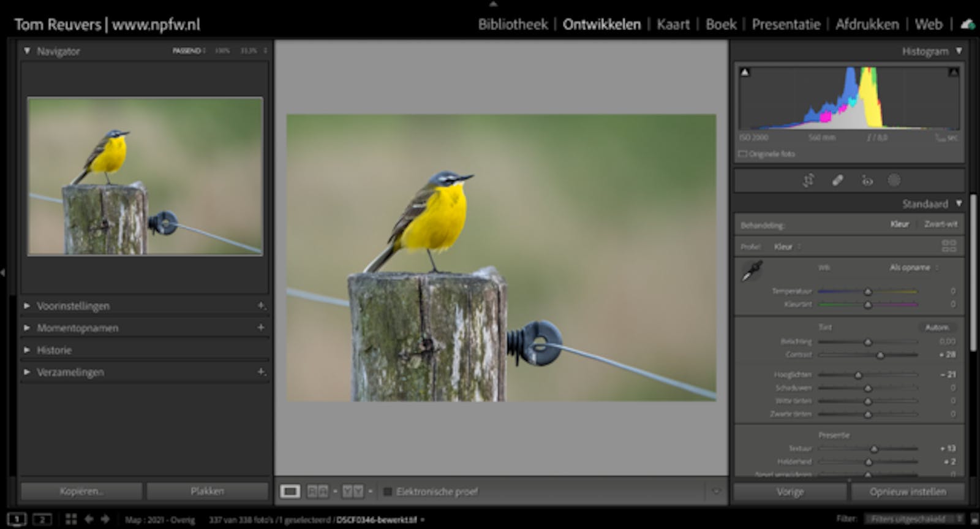
Task: Toggle the shadow clipping indicator in histogram
Action: (x=745, y=72)
